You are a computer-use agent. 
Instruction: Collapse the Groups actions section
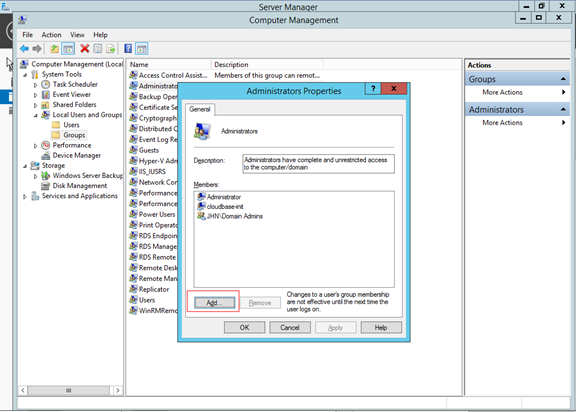(x=563, y=79)
